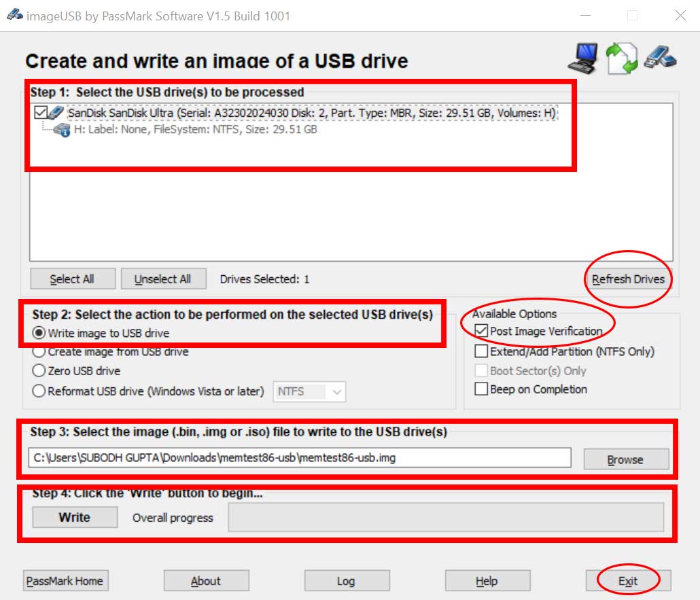
Task: Click the USB flash drive header icon
Action: (x=660, y=57)
